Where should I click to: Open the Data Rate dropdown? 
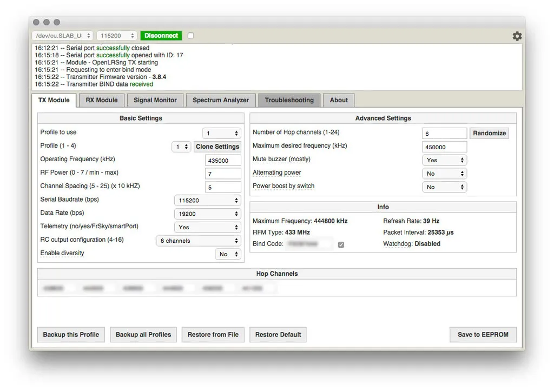pyautogui.click(x=207, y=214)
